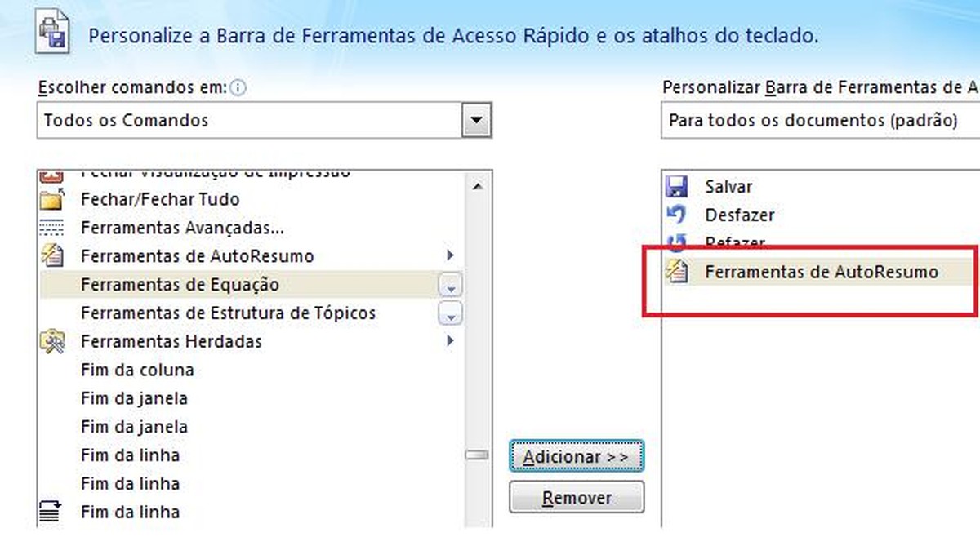This screenshot has width=980, height=537.
Task: Click the Desfazer undo arrow icon
Action: 676,215
